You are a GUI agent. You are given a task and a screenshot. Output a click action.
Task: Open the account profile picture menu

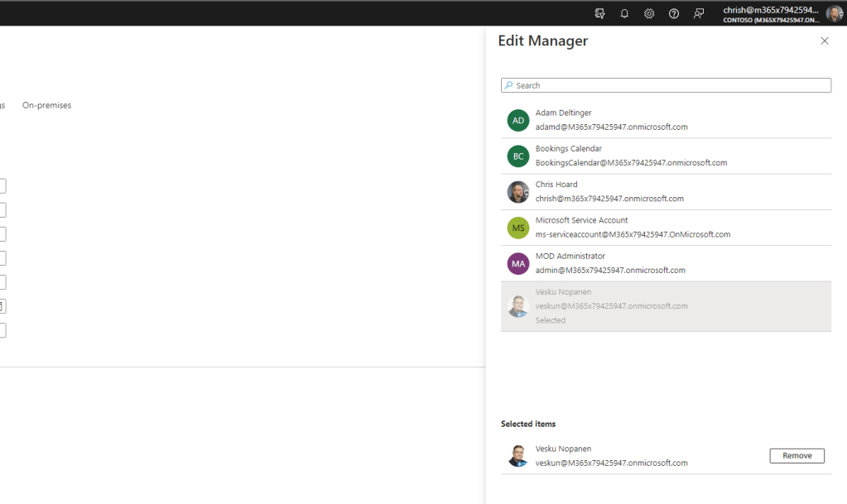coord(834,13)
